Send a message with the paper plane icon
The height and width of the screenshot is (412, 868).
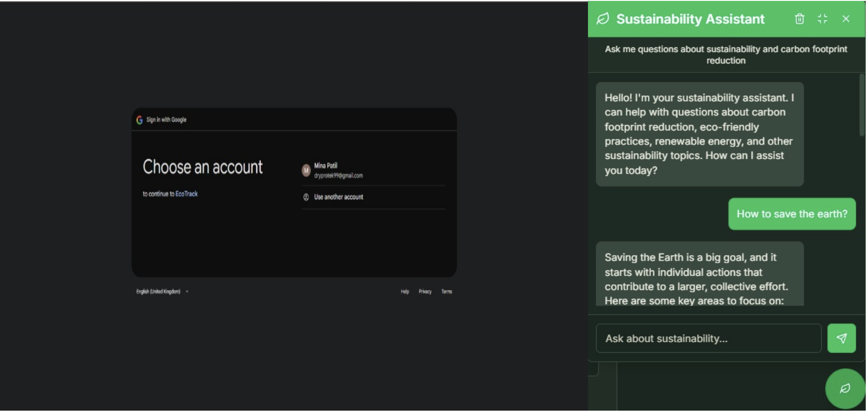842,338
